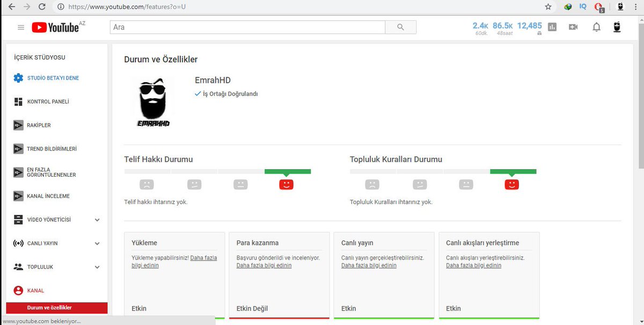Image resolution: width=644 pixels, height=325 pixels.
Task: Click the Trend Bildirimleri sidebar icon
Action: point(18,149)
